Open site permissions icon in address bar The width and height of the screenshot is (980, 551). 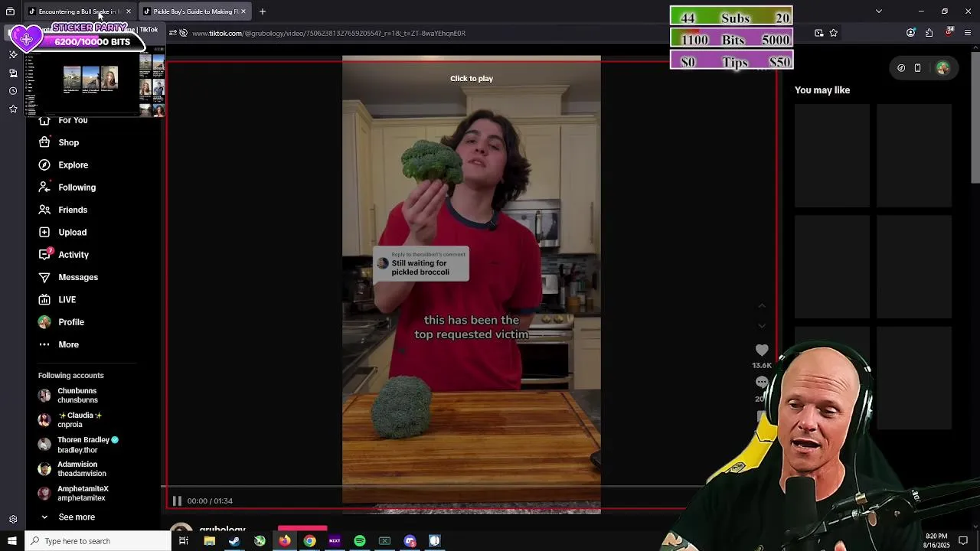[x=173, y=33]
